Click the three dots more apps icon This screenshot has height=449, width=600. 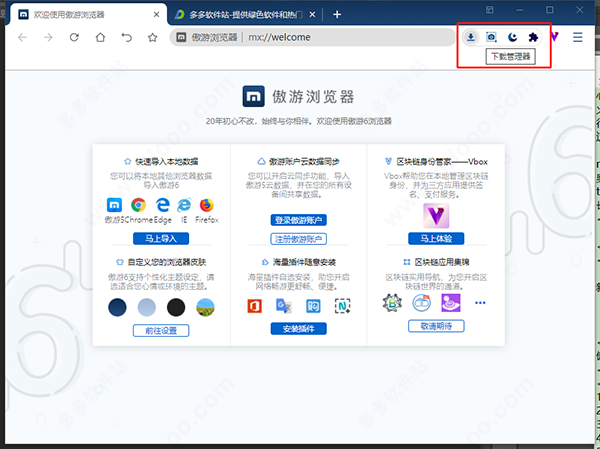pyautogui.click(x=480, y=303)
